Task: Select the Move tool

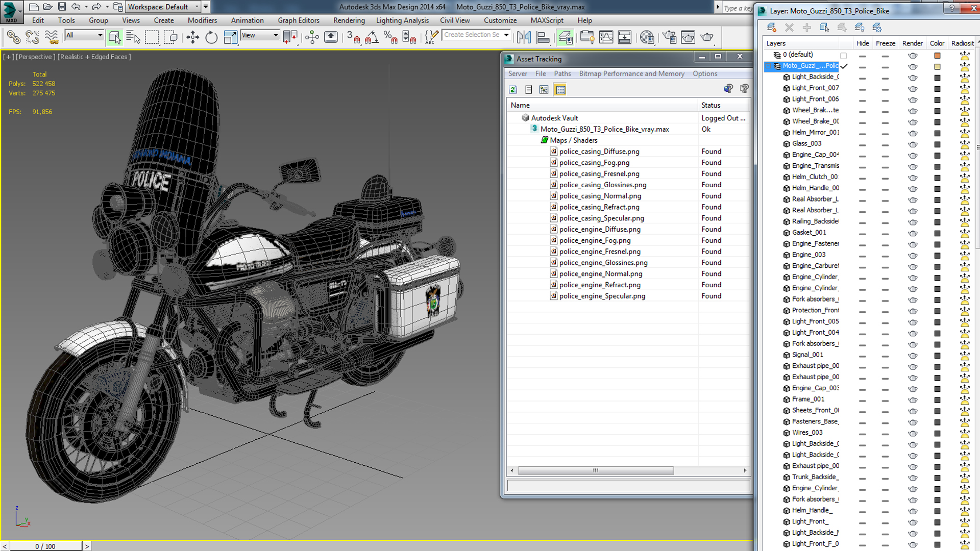Action: [x=192, y=37]
